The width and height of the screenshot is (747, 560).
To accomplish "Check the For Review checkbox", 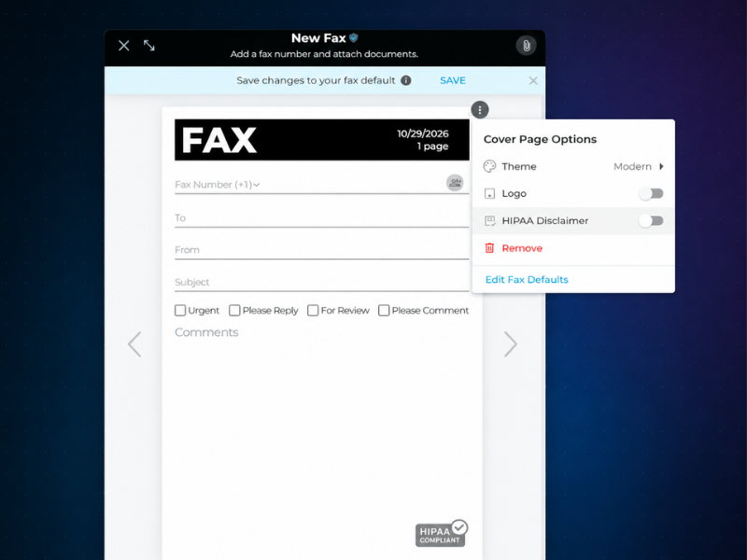I will (x=313, y=311).
